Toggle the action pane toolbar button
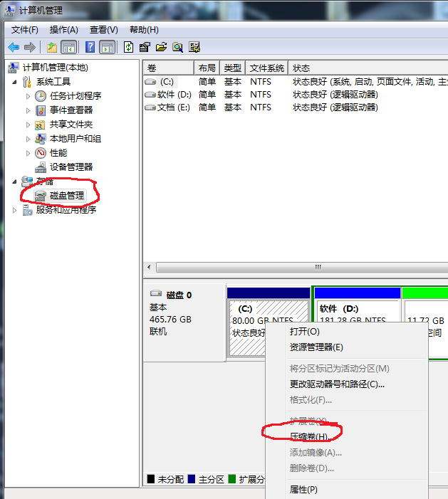448x499 pixels. pyautogui.click(x=108, y=48)
